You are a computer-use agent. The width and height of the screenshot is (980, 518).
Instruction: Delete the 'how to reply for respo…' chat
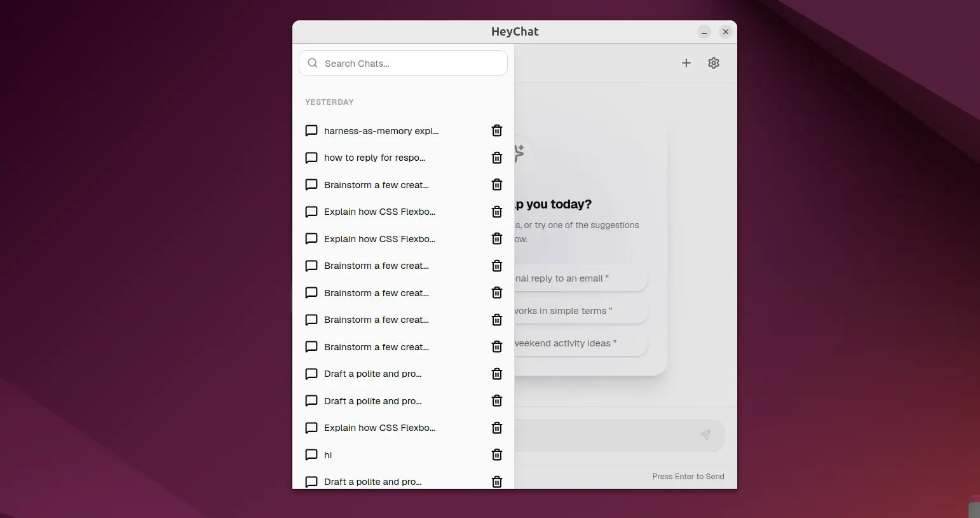click(x=497, y=158)
